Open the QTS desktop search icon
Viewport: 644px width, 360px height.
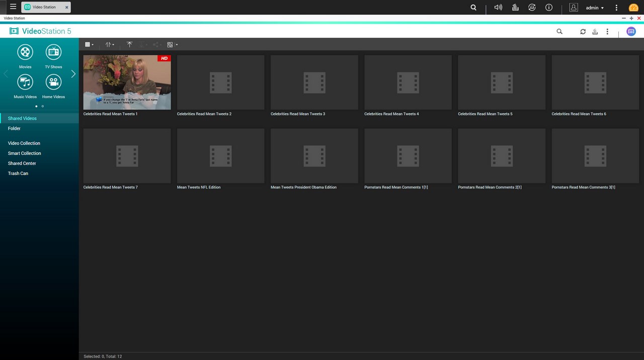473,8
